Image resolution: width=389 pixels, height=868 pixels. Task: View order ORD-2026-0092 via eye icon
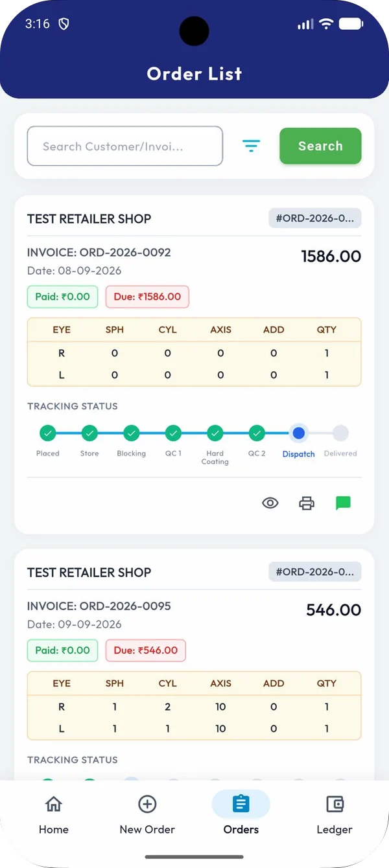[270, 503]
